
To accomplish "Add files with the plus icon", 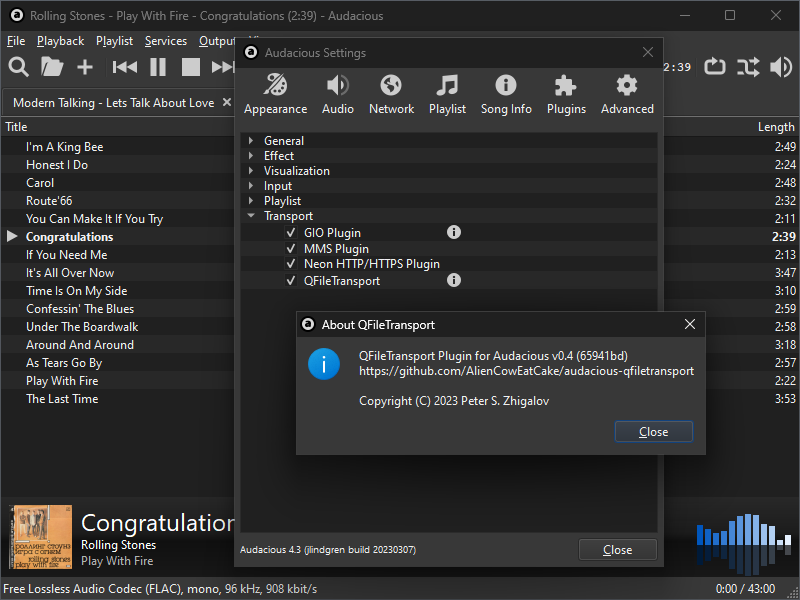I will [x=85, y=67].
